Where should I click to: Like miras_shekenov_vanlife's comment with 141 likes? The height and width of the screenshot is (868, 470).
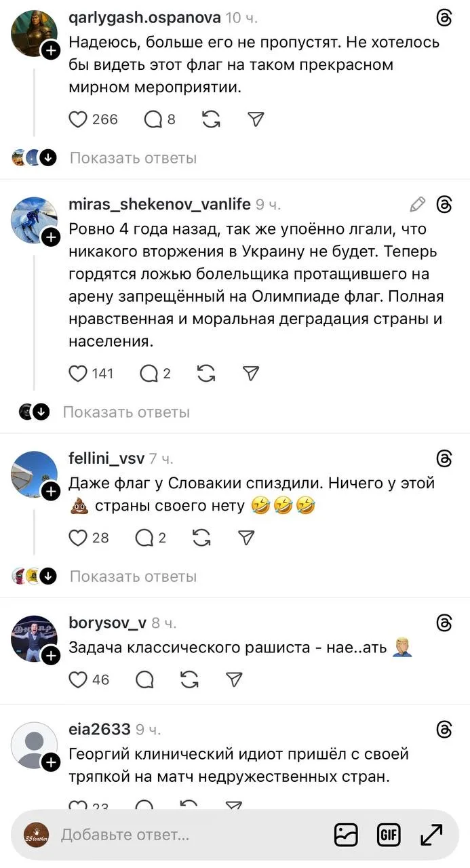coord(79,373)
